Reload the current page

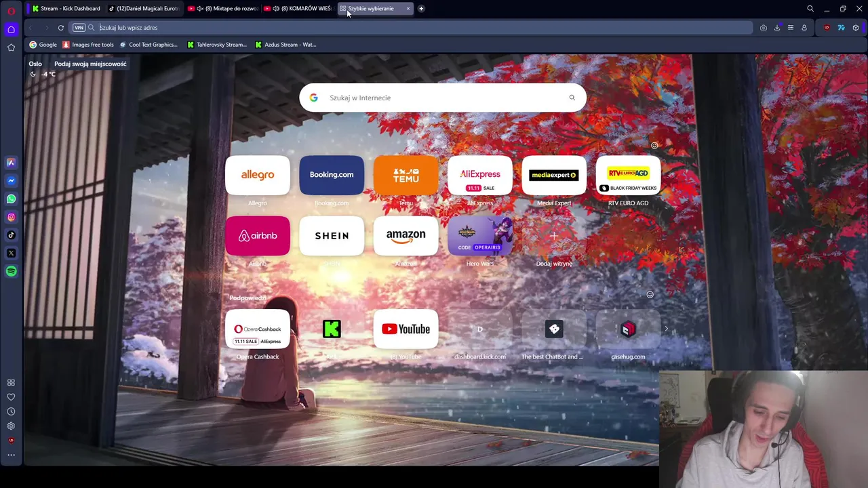point(61,28)
